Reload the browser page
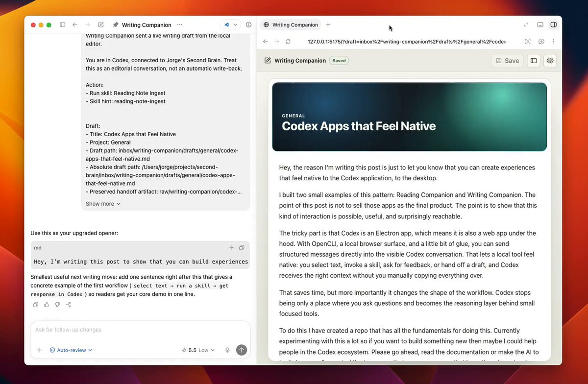 288,42
